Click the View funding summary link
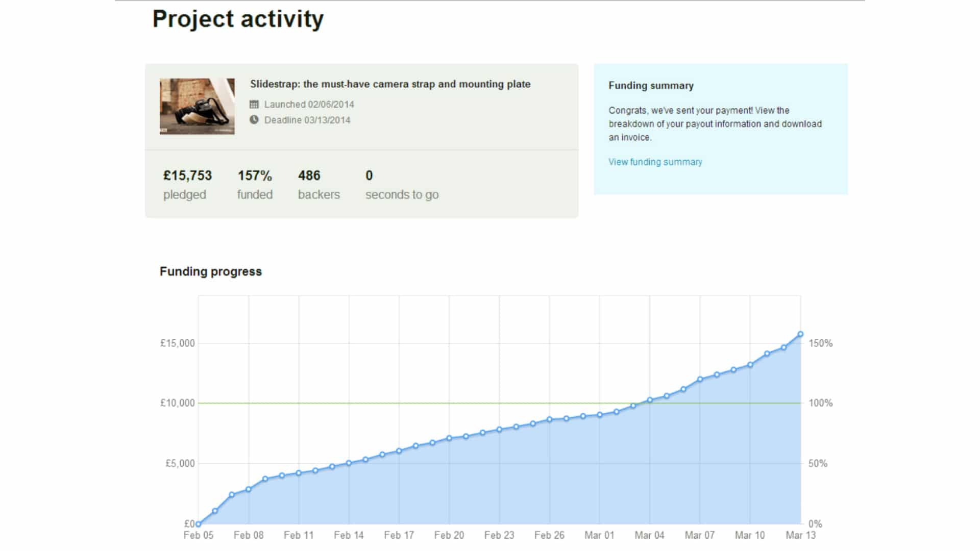Screen dimensions: 980x551 [x=655, y=162]
